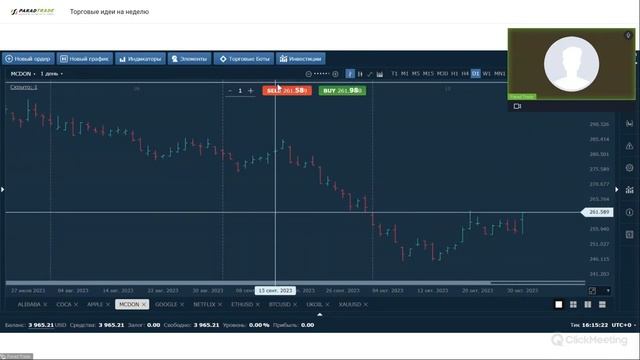Image resolution: width=640 pixels, height=360 pixels.
Task: Switch to the M5 timeframe
Action: pos(416,74)
